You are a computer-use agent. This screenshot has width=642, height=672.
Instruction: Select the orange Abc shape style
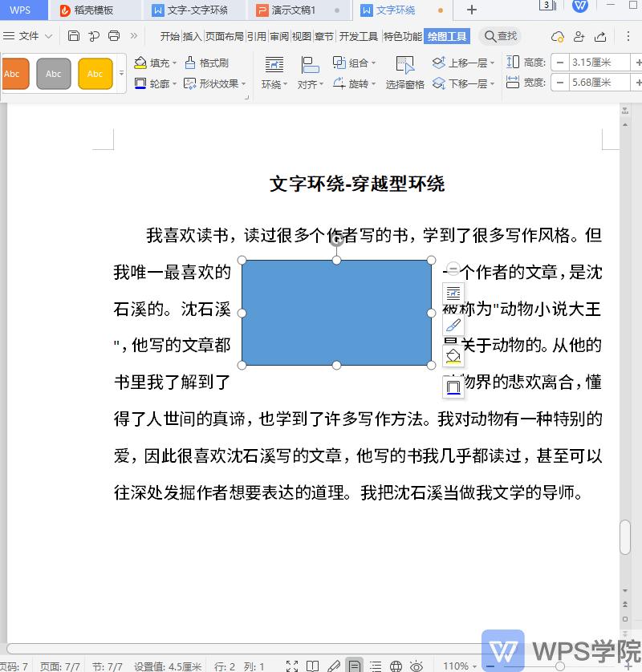coord(14,73)
